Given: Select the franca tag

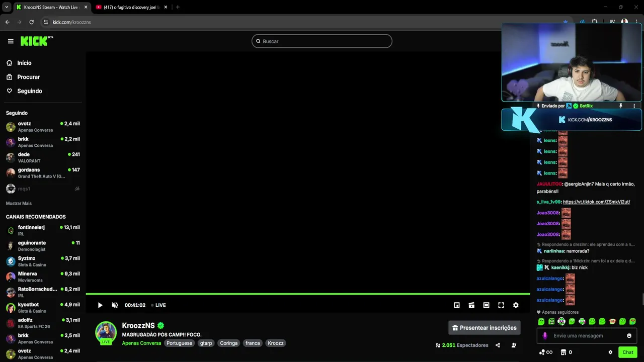Looking at the screenshot, I should pos(253,343).
